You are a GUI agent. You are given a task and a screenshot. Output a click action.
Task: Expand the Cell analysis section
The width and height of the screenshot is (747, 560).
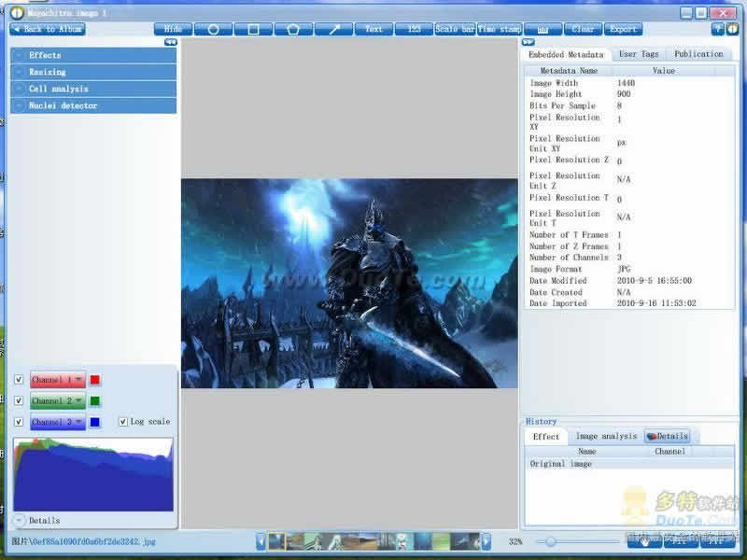pyautogui.click(x=93, y=89)
